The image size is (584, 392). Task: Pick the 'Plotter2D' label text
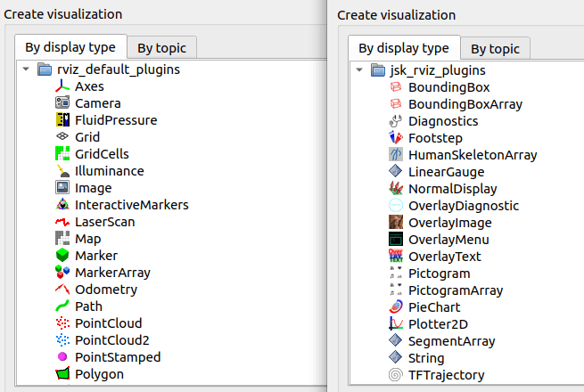tap(439, 324)
